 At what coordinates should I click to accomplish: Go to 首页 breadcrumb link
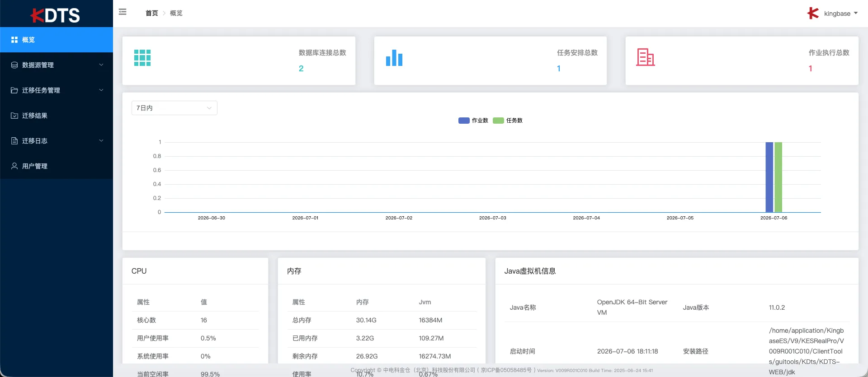(151, 13)
